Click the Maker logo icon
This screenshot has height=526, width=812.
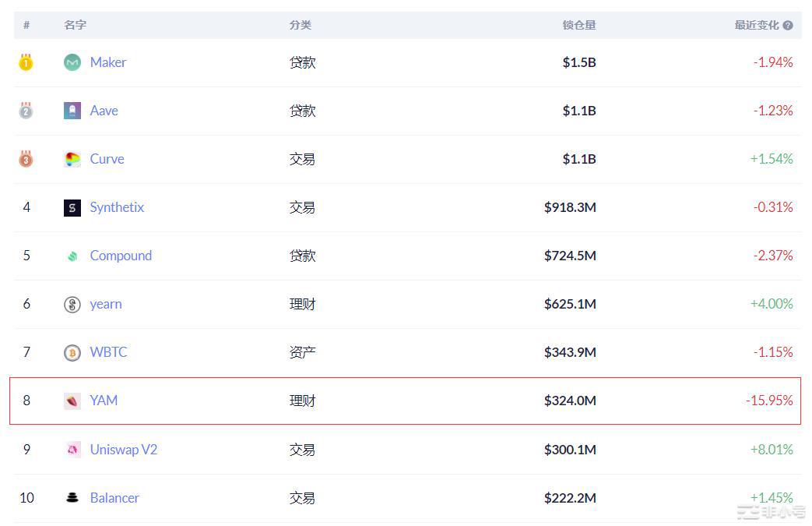[x=72, y=62]
